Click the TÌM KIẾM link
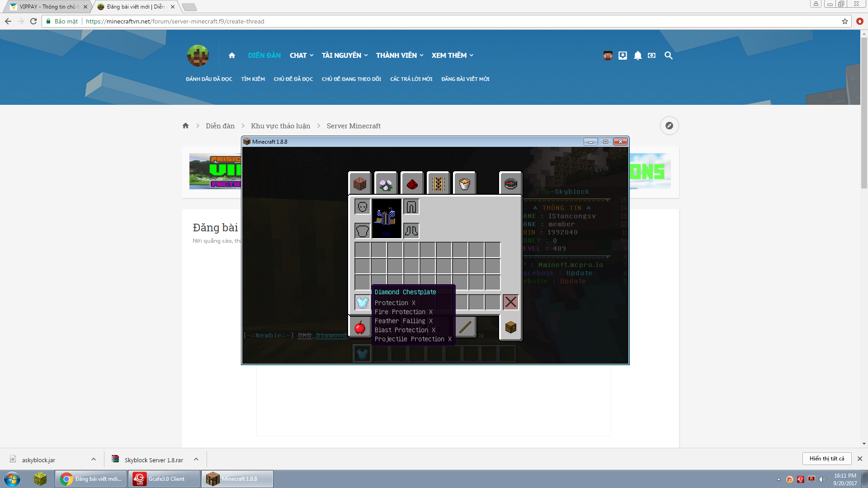 pos(253,79)
